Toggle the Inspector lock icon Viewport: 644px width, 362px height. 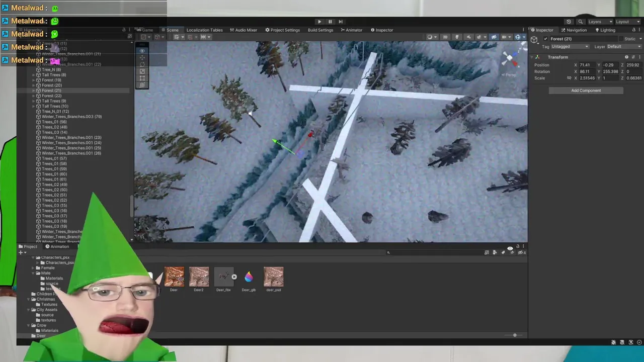633,30
